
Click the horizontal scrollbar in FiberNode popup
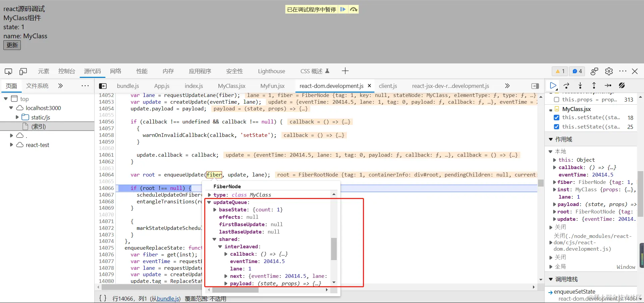pyautogui.click(x=235, y=290)
